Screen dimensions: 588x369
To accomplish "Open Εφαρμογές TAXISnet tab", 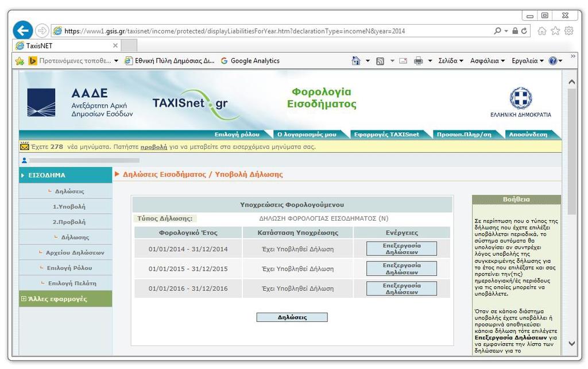I will point(386,134).
